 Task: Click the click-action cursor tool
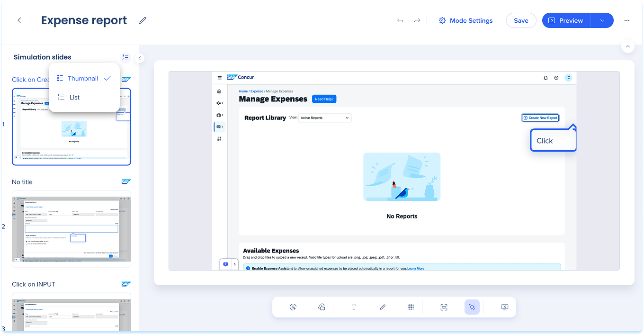click(x=293, y=307)
